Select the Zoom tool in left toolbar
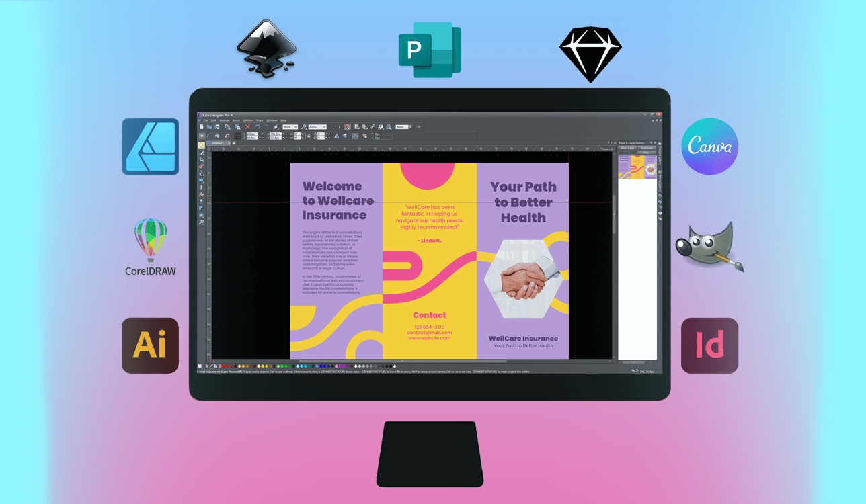The image size is (866, 504). [201, 222]
